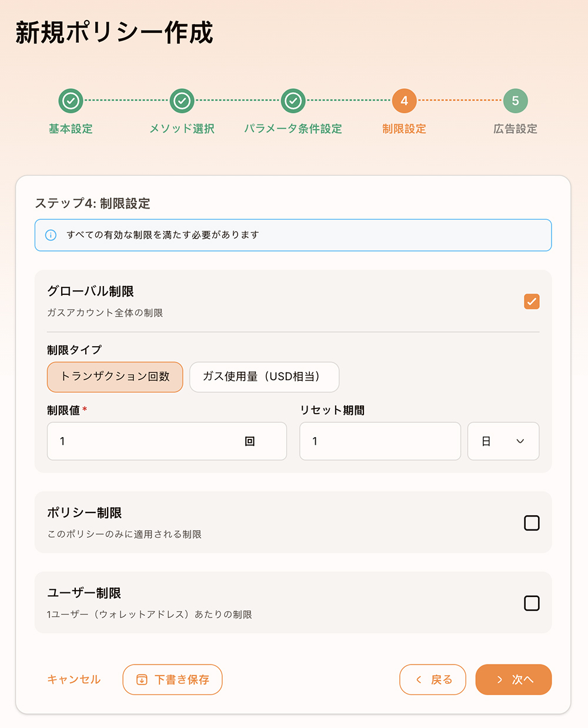Click the ガスアカウント全体の制限 description
Screen dimensions: 588x728
(x=105, y=313)
